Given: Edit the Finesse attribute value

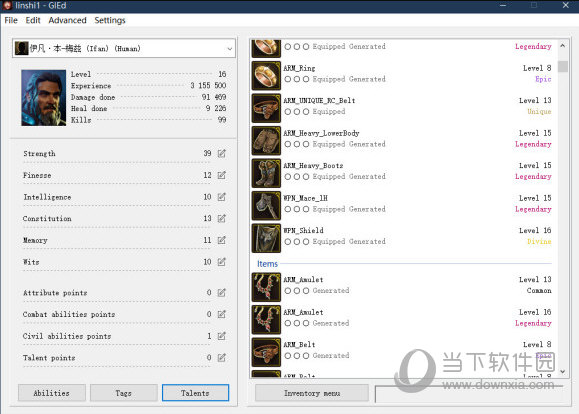Looking at the screenshot, I should pos(222,175).
